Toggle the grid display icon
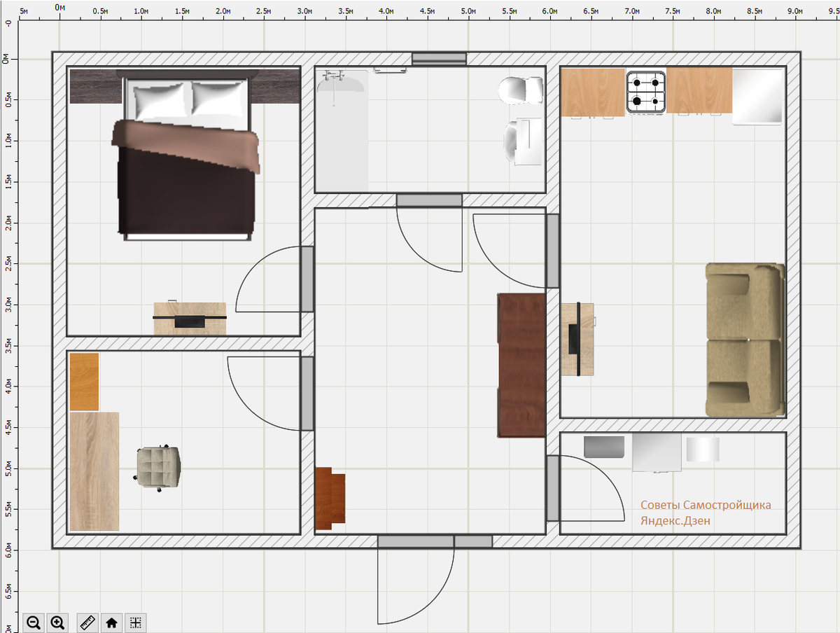This screenshot has height=633, width=840. [x=136, y=622]
